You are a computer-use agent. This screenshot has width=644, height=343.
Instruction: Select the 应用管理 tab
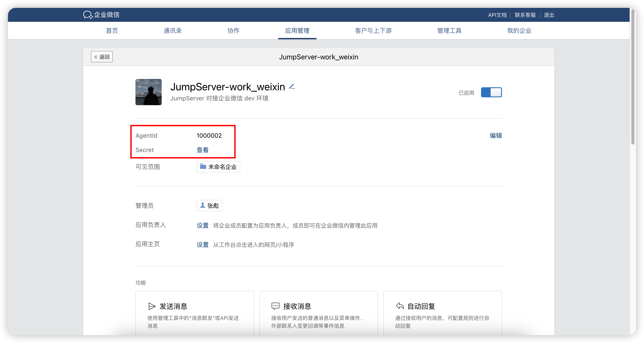[297, 31]
